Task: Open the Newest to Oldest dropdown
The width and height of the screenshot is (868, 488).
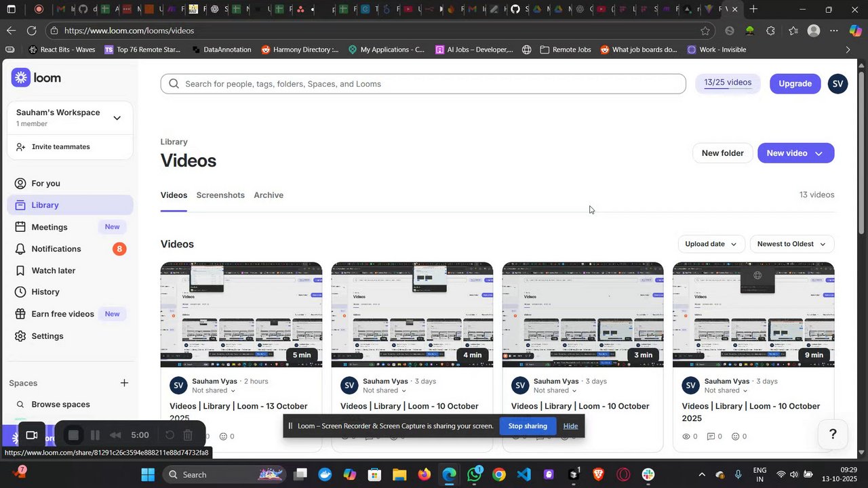Action: click(792, 244)
